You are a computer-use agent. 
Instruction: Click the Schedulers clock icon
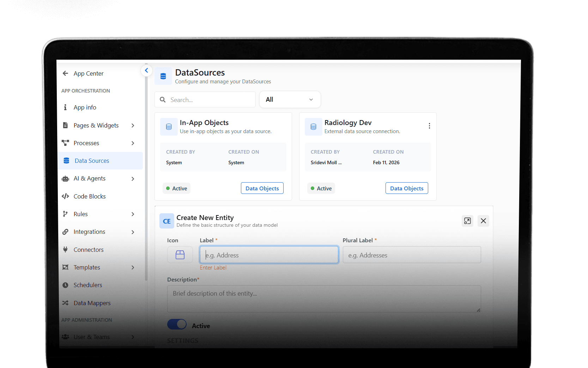click(66, 285)
